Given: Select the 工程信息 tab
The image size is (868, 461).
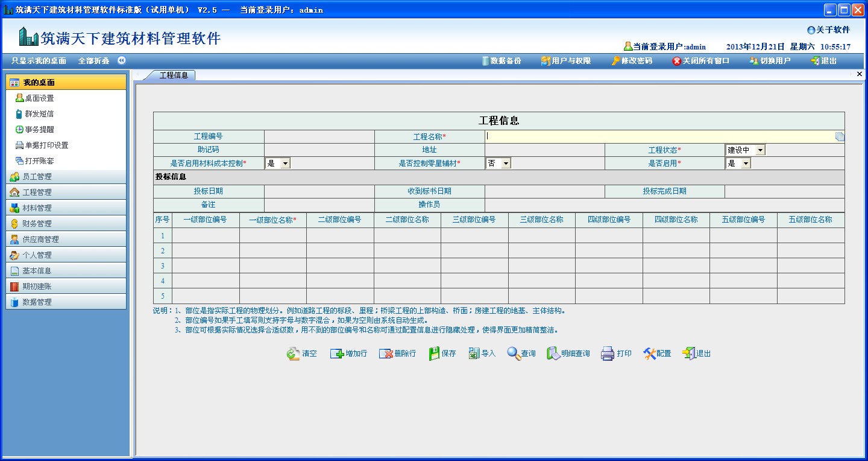Looking at the screenshot, I should [174, 75].
